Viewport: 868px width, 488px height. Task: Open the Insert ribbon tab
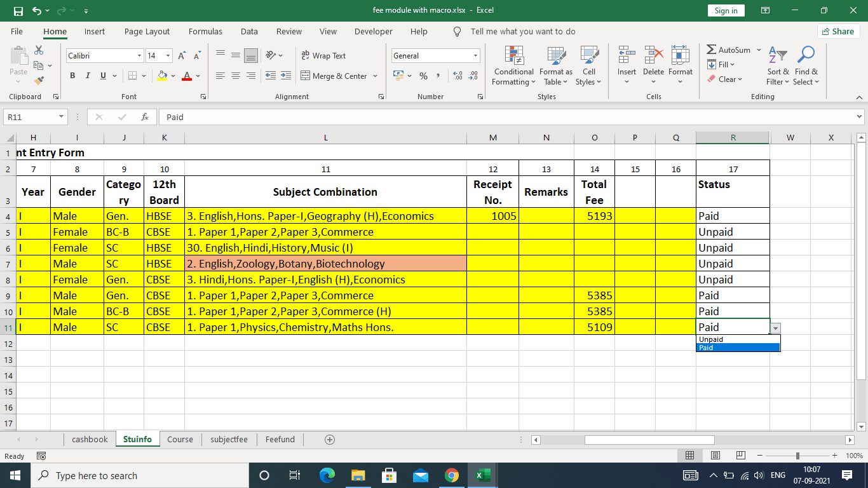point(95,31)
